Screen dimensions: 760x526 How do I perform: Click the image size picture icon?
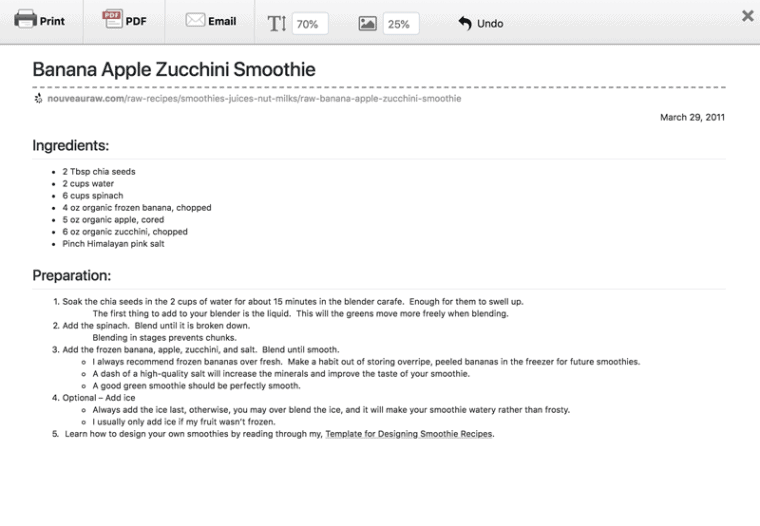[367, 23]
